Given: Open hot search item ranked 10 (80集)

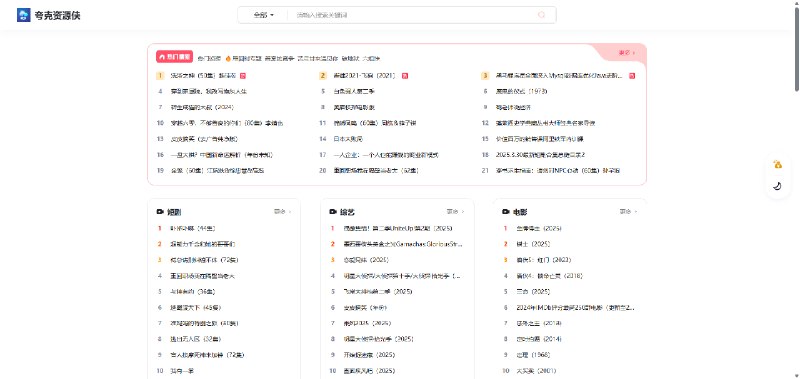Looking at the screenshot, I should tap(227, 123).
